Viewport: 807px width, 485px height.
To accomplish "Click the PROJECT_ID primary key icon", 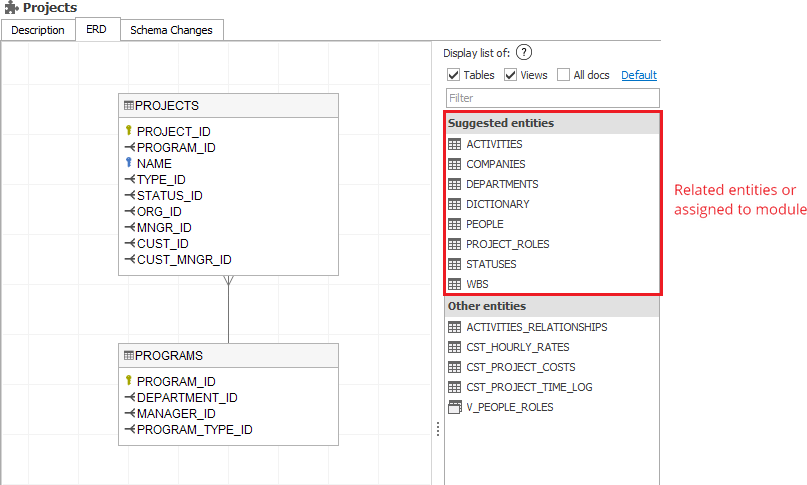I will click(x=129, y=131).
